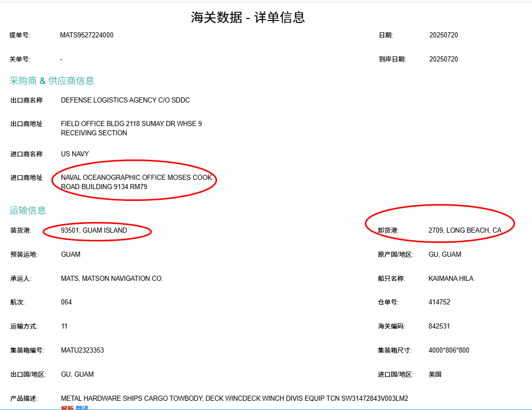Click the voyage number 064 value
532x410 pixels.
66,302
